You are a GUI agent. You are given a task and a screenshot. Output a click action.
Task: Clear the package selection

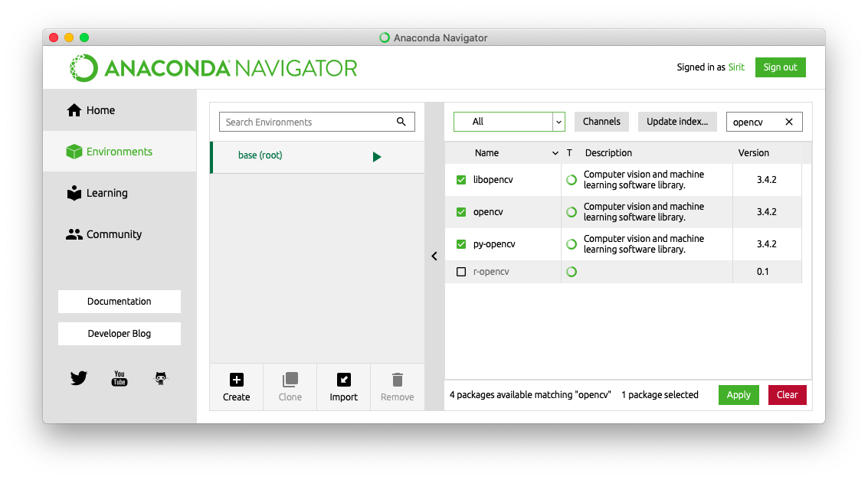click(x=788, y=395)
